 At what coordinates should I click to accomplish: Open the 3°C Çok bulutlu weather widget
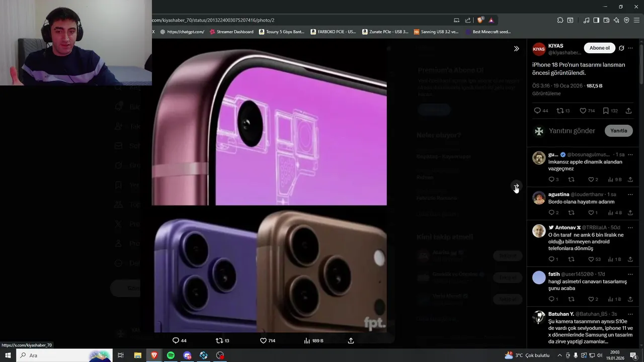pyautogui.click(x=527, y=355)
